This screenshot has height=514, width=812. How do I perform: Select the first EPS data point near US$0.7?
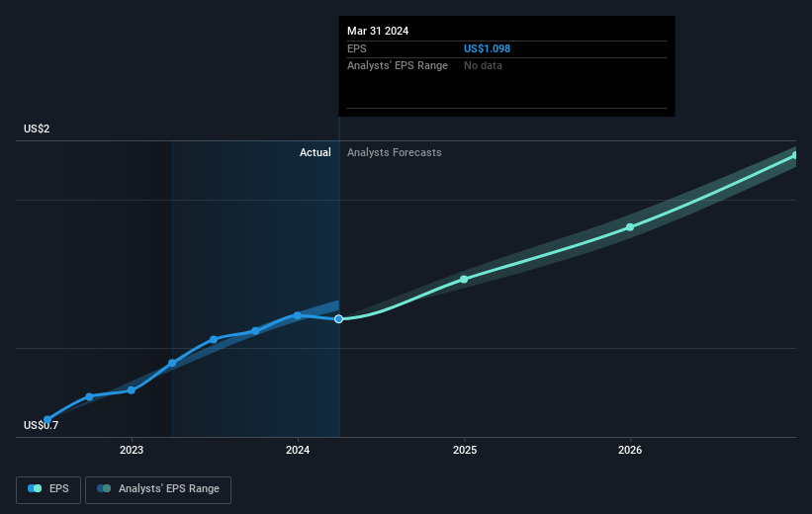(47, 419)
